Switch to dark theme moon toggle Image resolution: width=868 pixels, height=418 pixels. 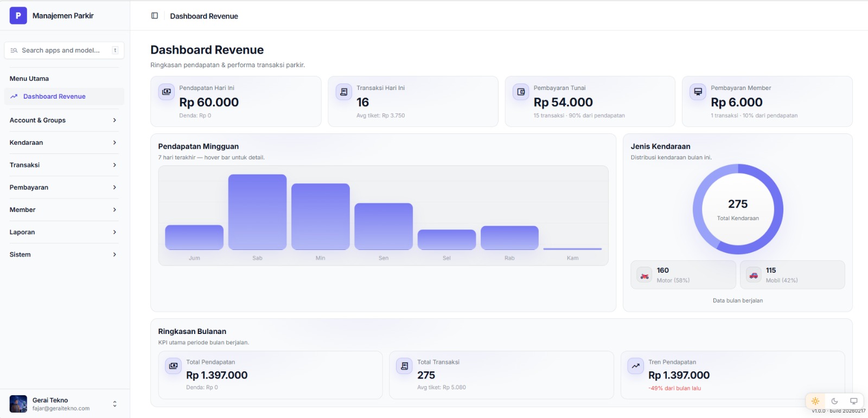click(834, 401)
